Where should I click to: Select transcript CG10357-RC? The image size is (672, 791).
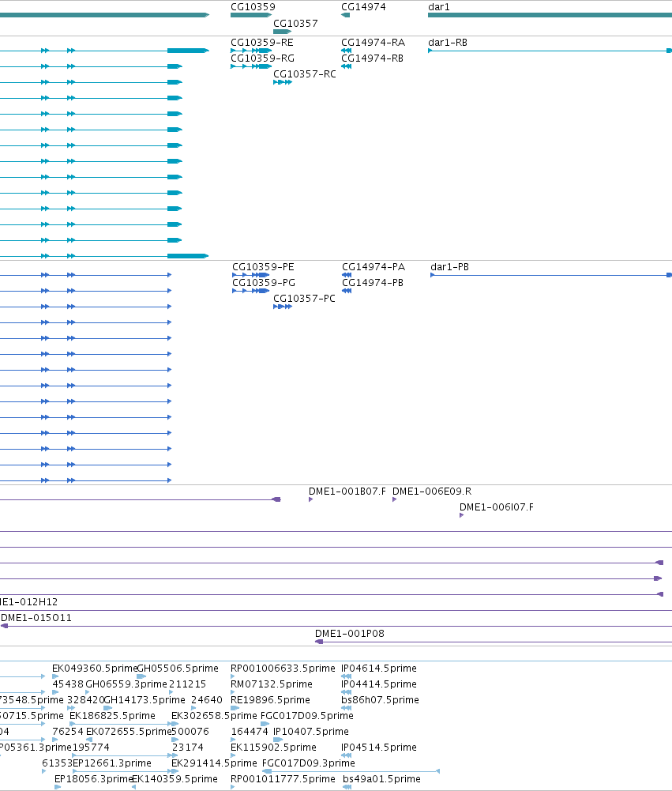(x=305, y=74)
